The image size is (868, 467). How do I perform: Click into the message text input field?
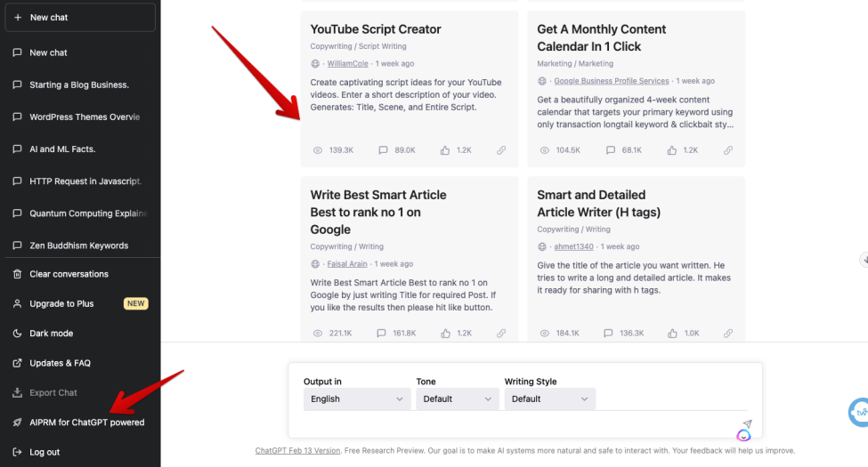coord(516,424)
